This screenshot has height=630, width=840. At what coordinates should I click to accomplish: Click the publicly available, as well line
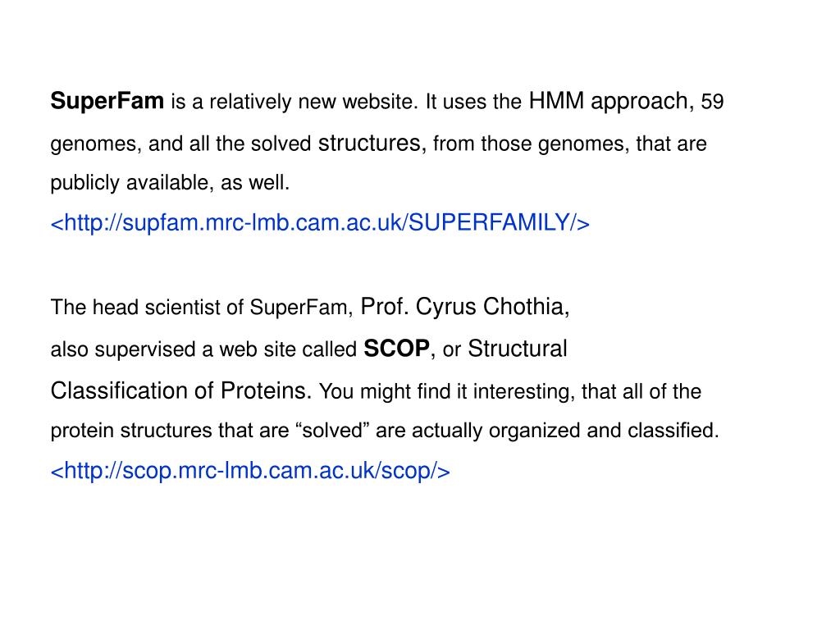point(170,183)
